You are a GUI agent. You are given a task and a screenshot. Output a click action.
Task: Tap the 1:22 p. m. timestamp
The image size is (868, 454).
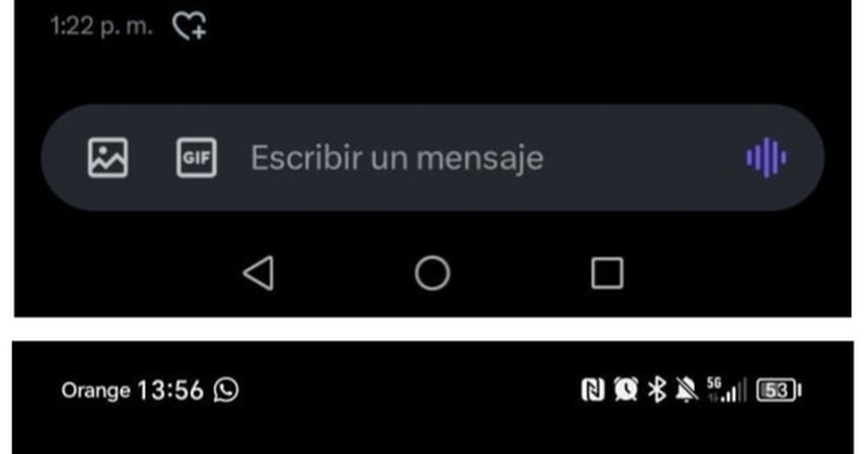[x=102, y=26]
